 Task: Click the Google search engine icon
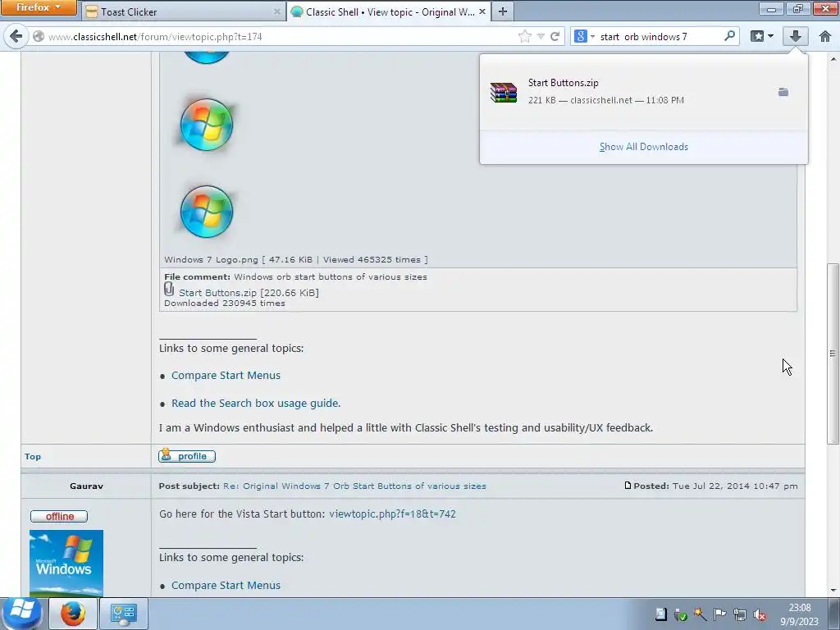pyautogui.click(x=580, y=36)
